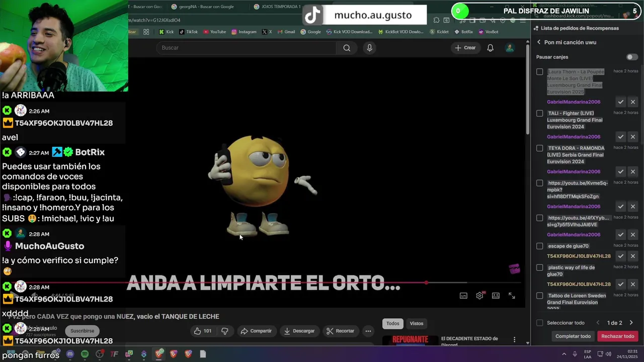This screenshot has height=362, width=644.
Task: Click the Suscribirse button
Action: 83,331
